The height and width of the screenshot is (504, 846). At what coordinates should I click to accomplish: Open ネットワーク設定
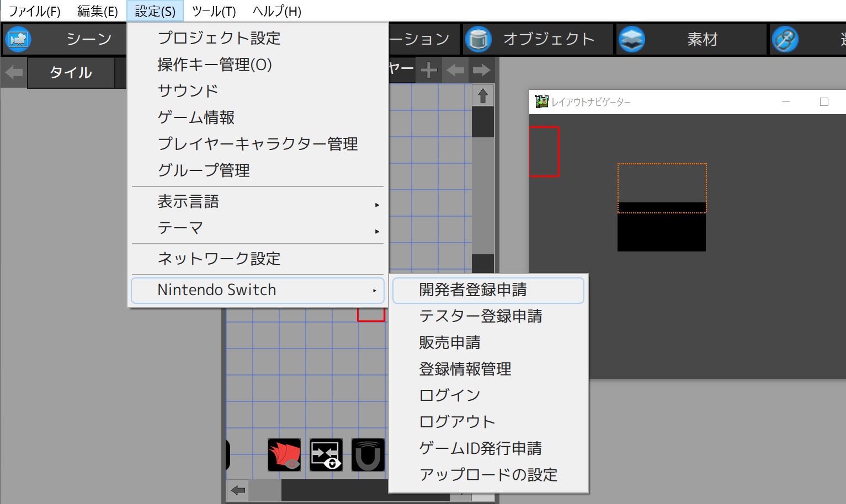[258, 259]
